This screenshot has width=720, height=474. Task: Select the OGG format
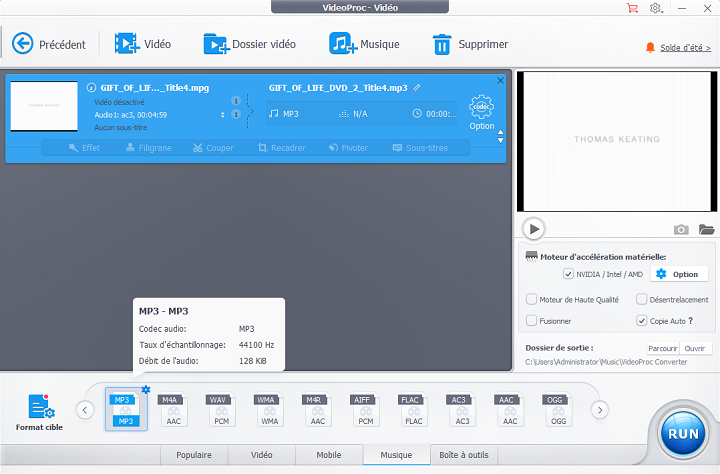tap(557, 410)
